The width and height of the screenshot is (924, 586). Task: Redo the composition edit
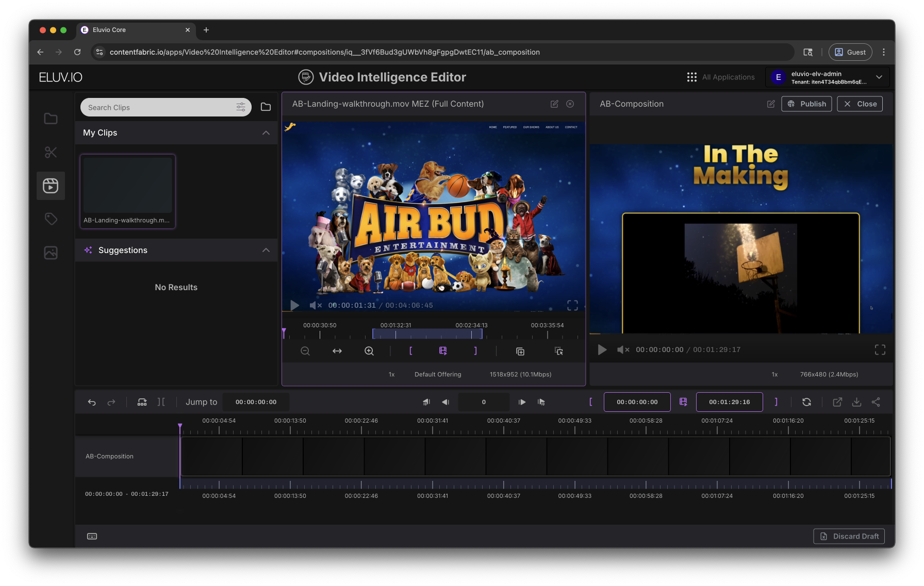point(111,402)
